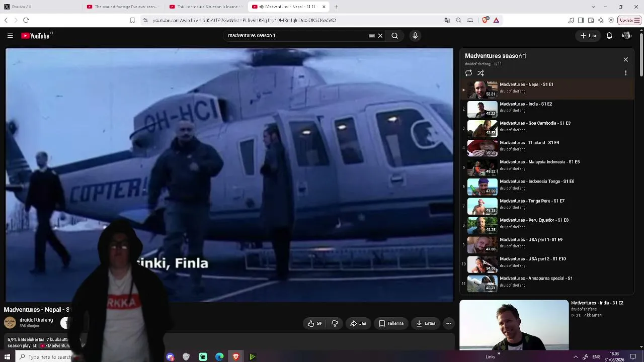Click the address bar URL
The height and width of the screenshot is (362, 644).
245,21
